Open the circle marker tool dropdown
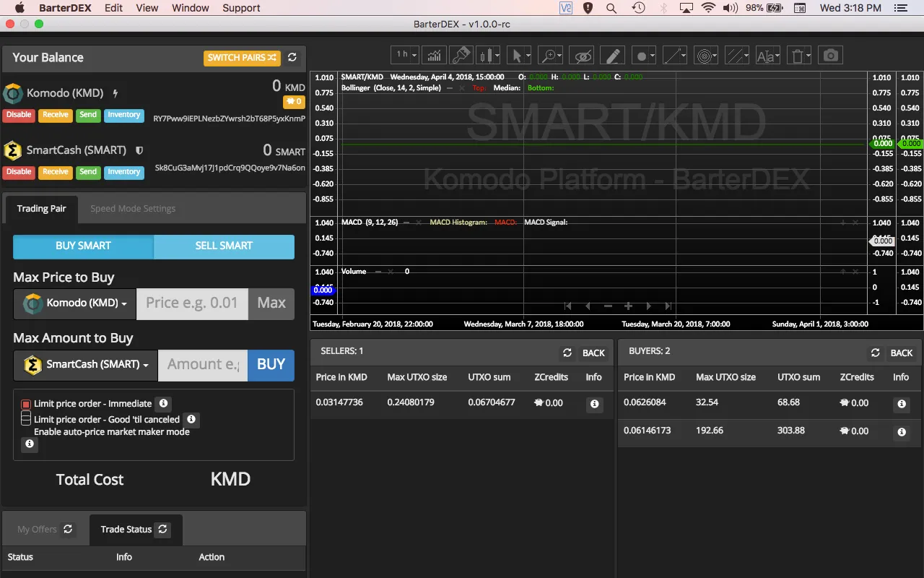Image resolution: width=924 pixels, height=578 pixels. tap(643, 55)
